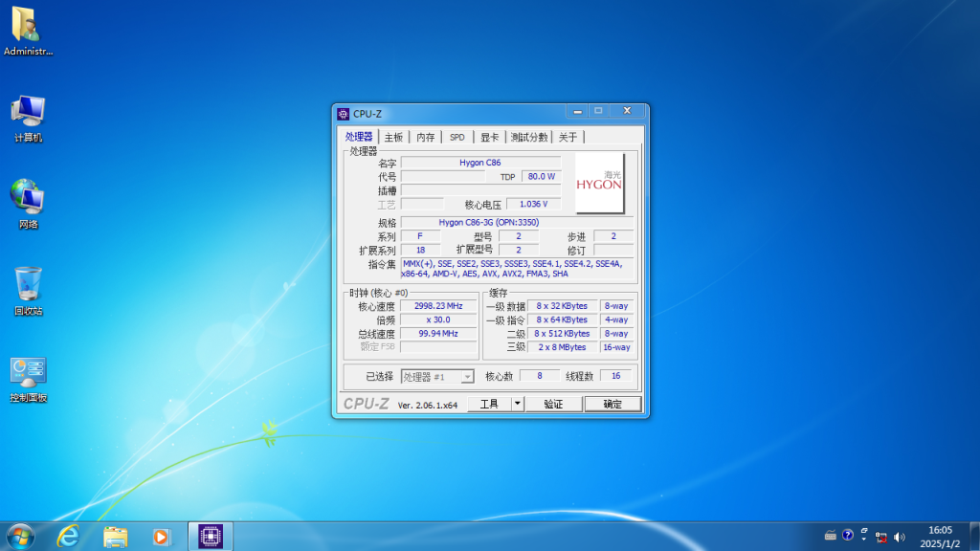Image resolution: width=980 pixels, height=551 pixels.
Task: Launch Windows Media Player from the taskbar
Action: point(163,537)
